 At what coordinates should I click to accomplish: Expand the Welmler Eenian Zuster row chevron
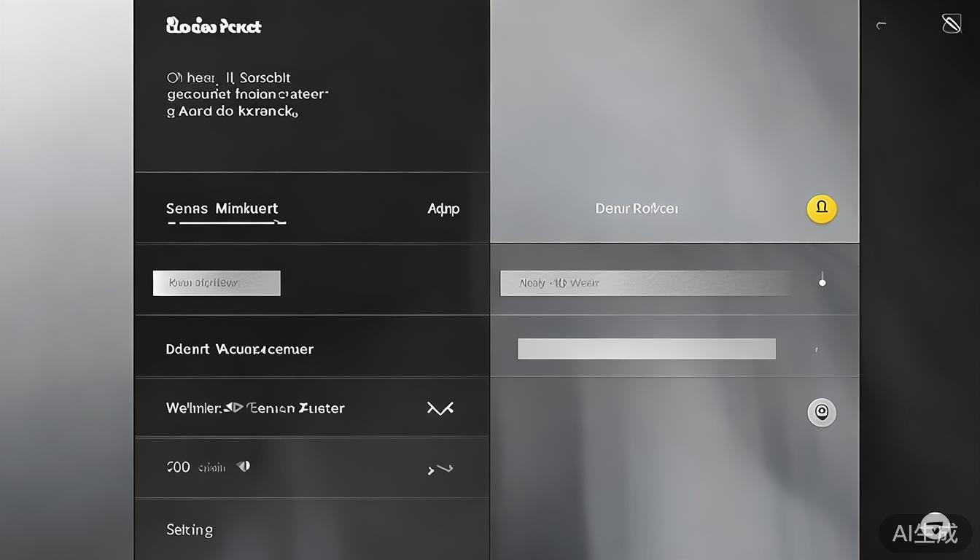pos(440,408)
